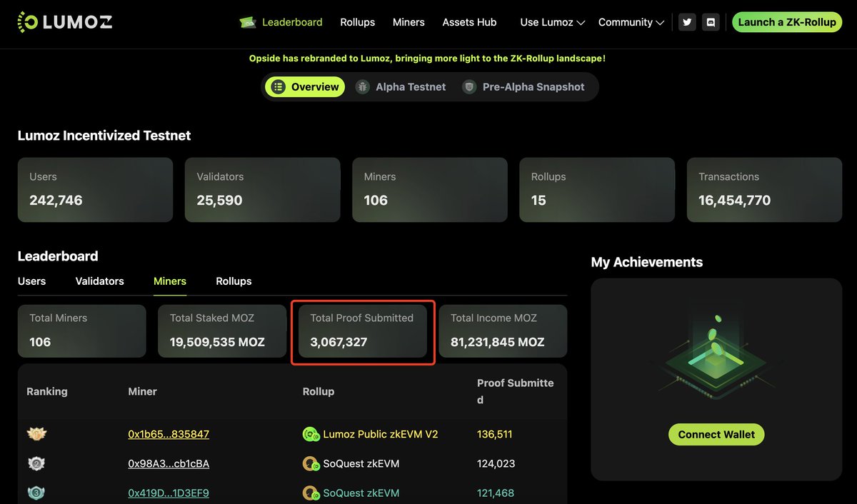Click the Alpha Testnet bug icon
The image size is (857, 504).
pyautogui.click(x=363, y=87)
